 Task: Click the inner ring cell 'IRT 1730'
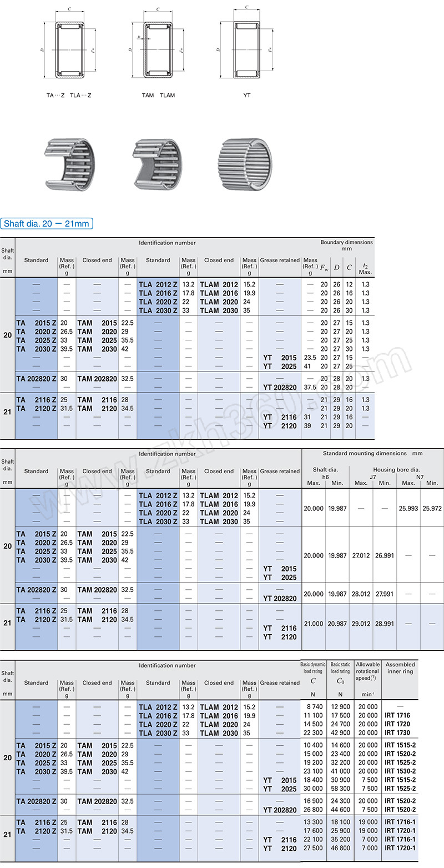pos(397,733)
